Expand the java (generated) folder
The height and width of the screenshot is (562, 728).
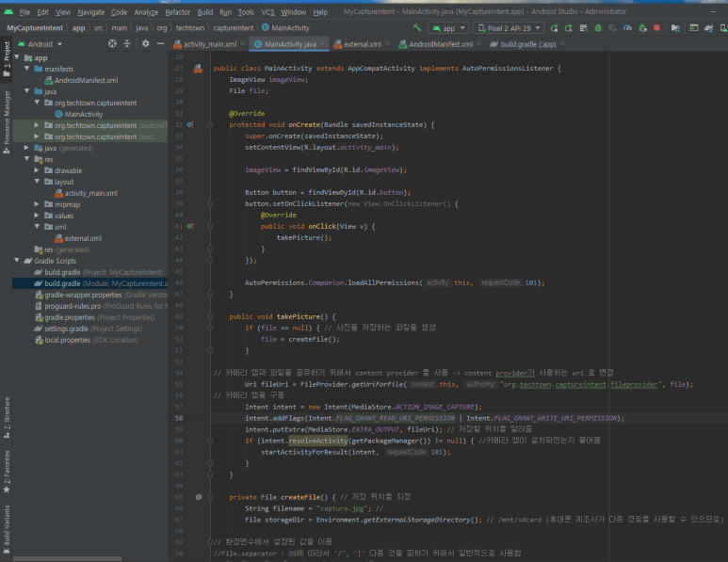click(27, 148)
